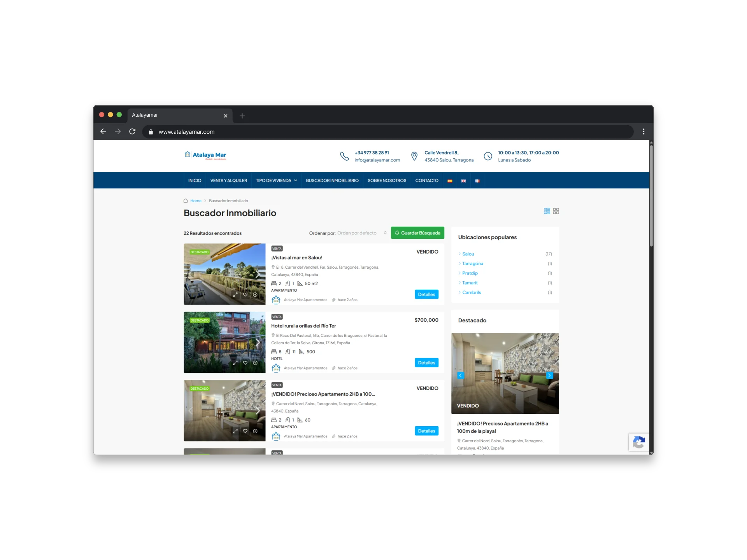Open the Ordenar por sort dropdown
The width and height of the screenshot is (747, 560).
pyautogui.click(x=362, y=233)
